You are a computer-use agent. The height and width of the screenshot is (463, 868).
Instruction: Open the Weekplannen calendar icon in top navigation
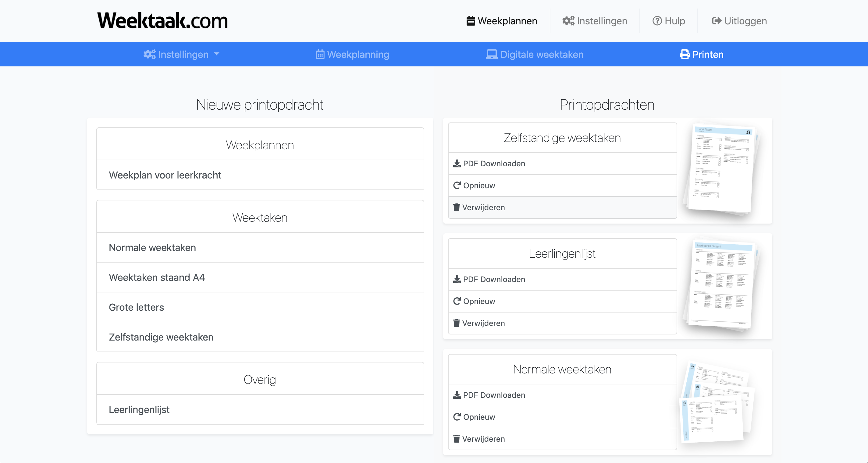[471, 20]
